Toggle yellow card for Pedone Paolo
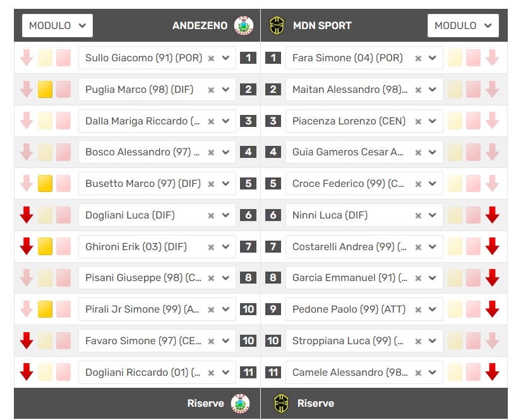 click(x=455, y=309)
